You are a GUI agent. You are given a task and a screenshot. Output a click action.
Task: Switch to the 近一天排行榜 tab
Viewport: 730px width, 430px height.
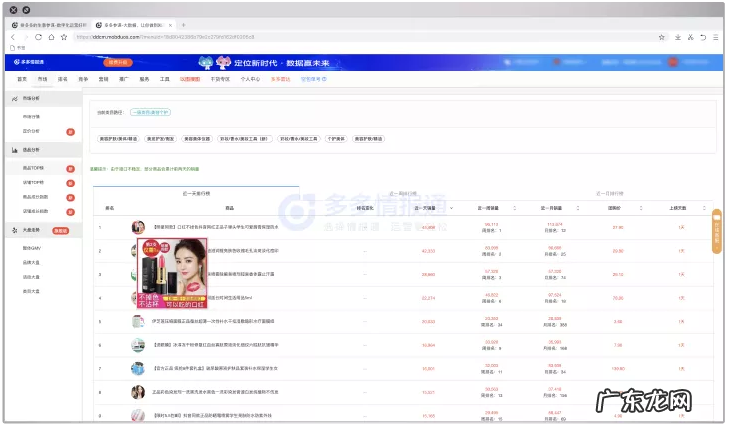point(197,194)
